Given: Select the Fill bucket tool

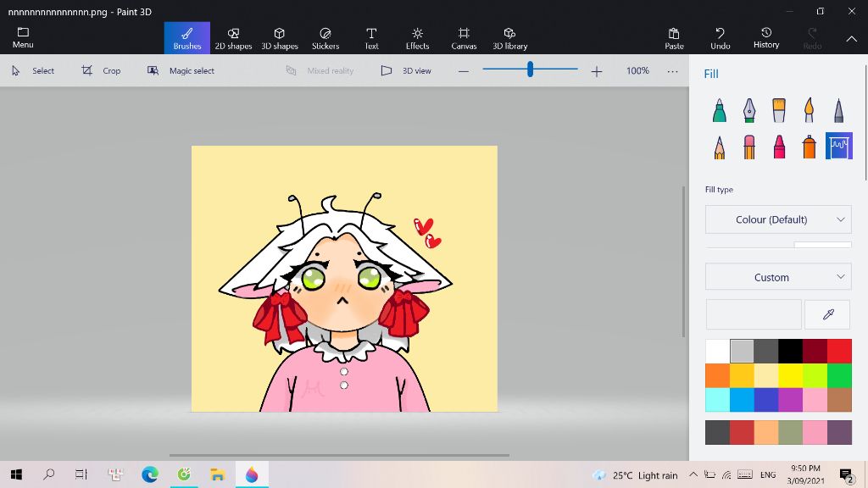Looking at the screenshot, I should (838, 146).
